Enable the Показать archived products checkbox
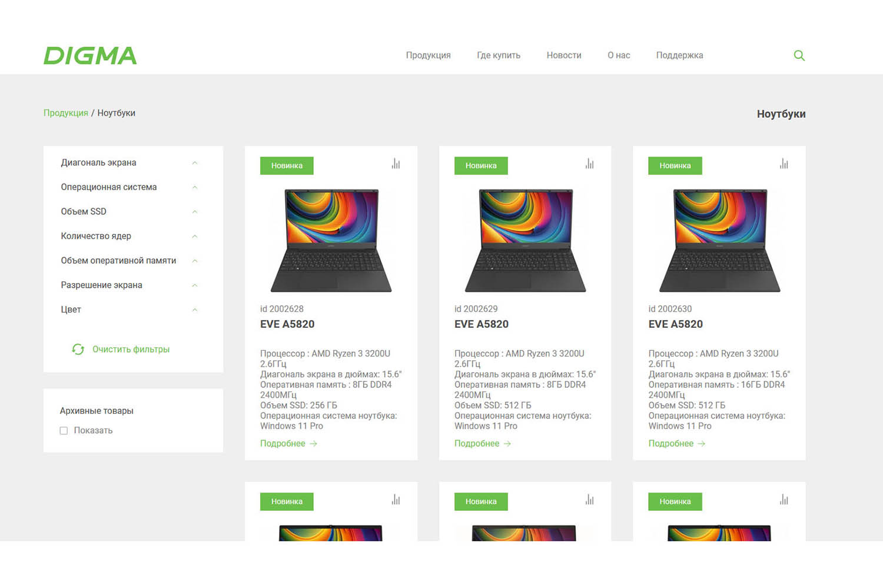This screenshot has height=588, width=883. click(x=64, y=431)
